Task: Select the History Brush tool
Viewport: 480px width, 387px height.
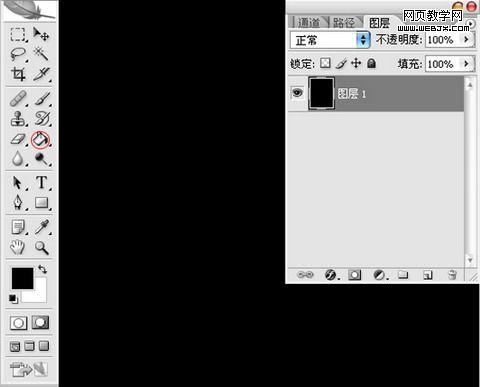Action: tap(42, 119)
